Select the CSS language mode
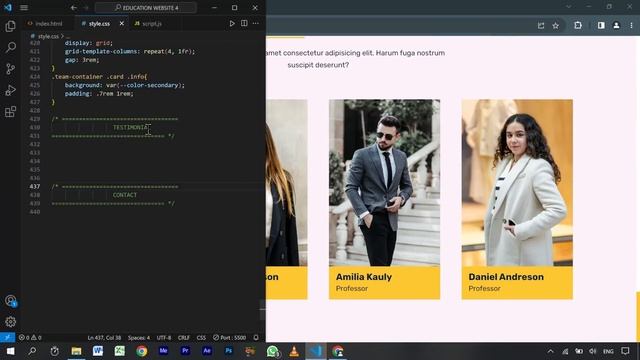The height and width of the screenshot is (360, 640). pos(201,338)
